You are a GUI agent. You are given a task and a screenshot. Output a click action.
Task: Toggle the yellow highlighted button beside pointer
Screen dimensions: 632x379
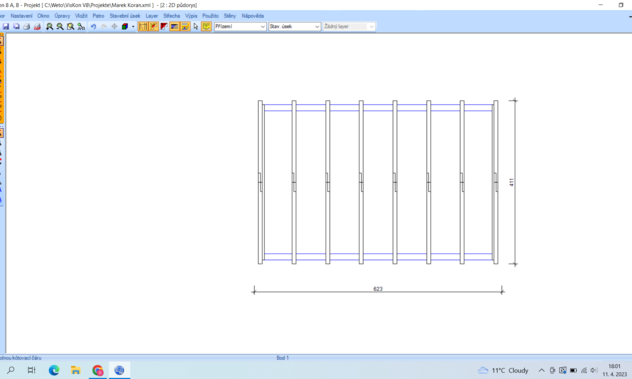pyautogui.click(x=206, y=27)
